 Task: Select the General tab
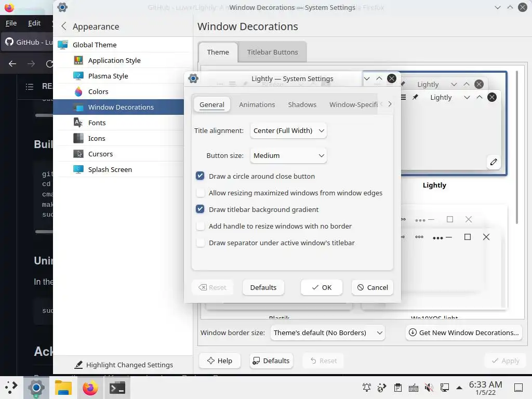[x=212, y=104]
